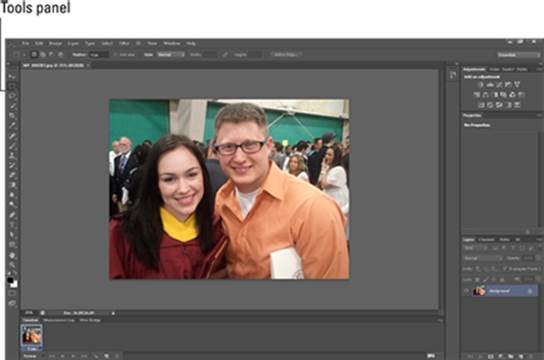Add a Curves adjustment

tap(499, 85)
